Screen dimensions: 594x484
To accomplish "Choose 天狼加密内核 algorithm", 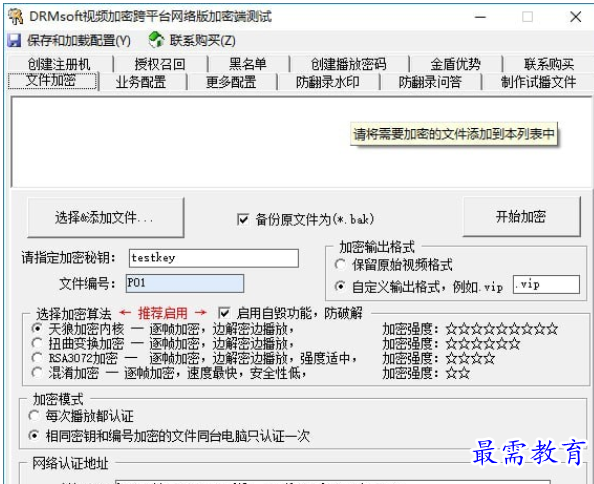I will (x=37, y=328).
